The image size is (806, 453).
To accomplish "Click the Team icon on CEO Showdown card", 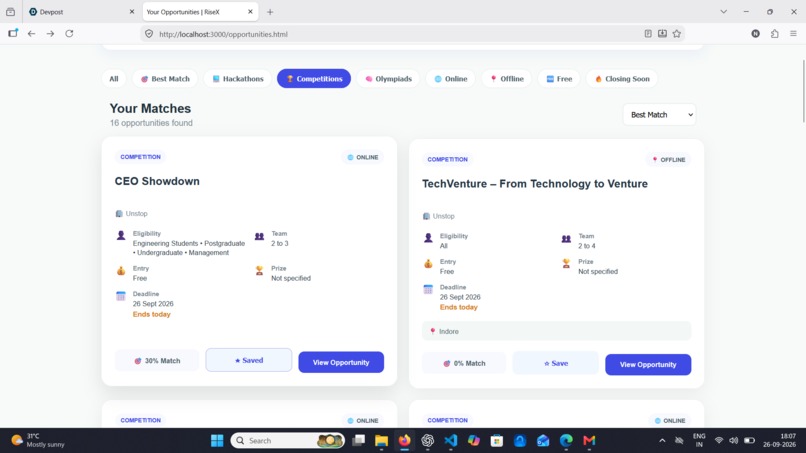I will [x=259, y=236].
